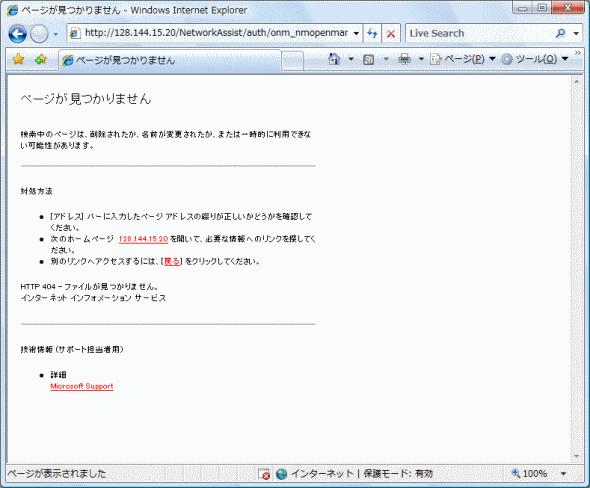Screen dimensions: 590x488
Task: Click the page icon in address bar
Action: (75, 33)
